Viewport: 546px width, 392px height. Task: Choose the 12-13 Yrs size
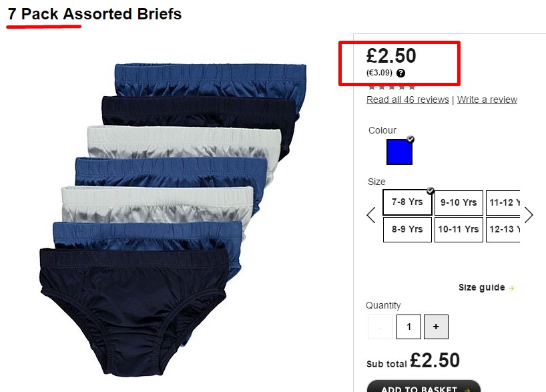click(503, 230)
